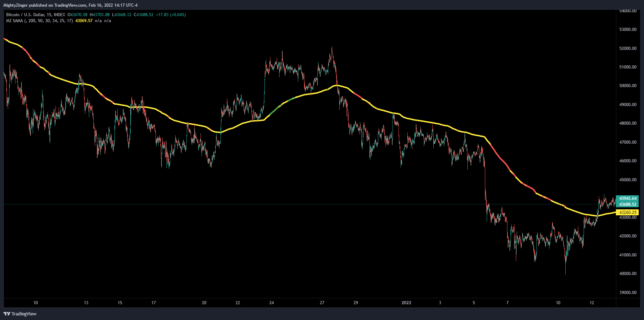Click the header text 'MightyZinger published on TradingView.com'
This screenshot has height=320, width=644.
click(45, 5)
